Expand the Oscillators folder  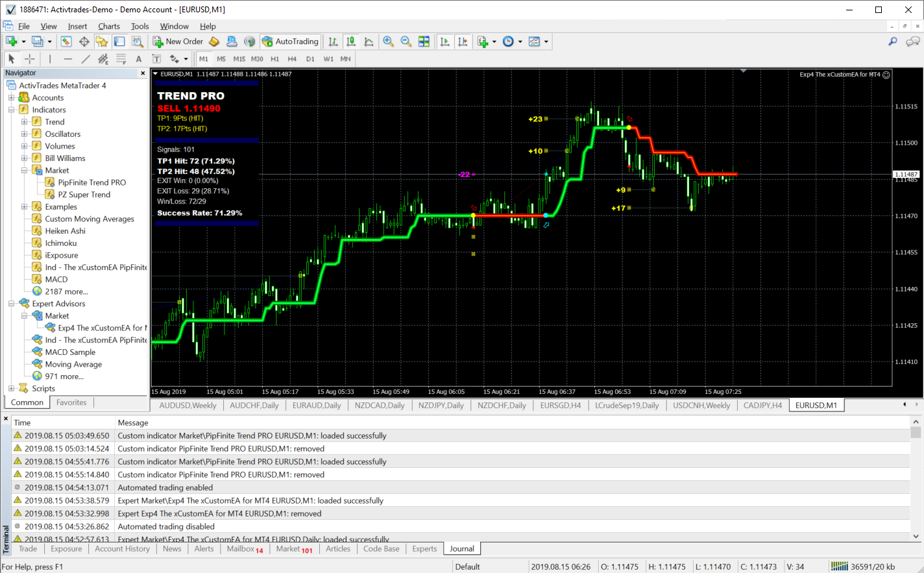pos(24,134)
